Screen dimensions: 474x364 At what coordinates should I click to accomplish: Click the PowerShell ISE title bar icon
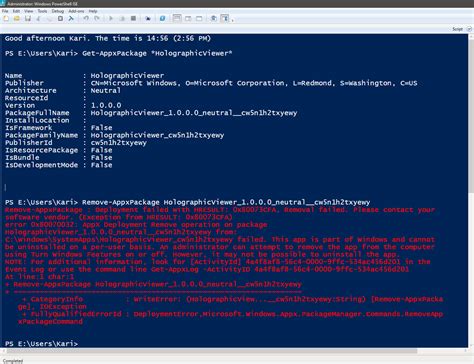tap(3, 4)
